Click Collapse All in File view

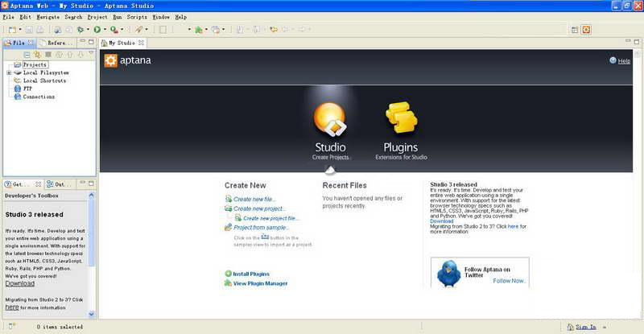point(27,54)
